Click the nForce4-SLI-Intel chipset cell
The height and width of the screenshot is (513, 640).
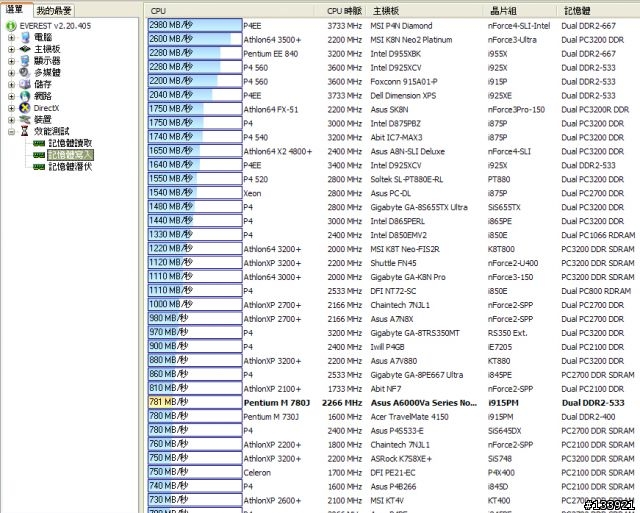coord(519,26)
